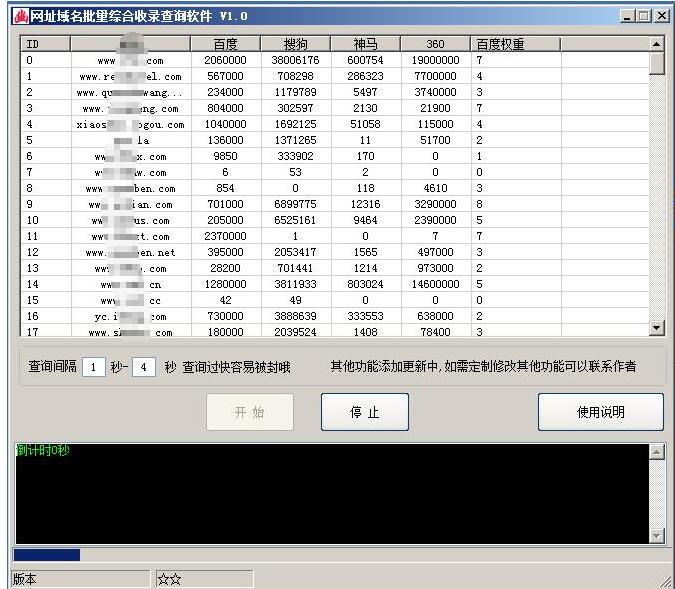The width and height of the screenshot is (675, 589).
Task: Select cell 6899775 in row 9
Action: click(x=295, y=204)
